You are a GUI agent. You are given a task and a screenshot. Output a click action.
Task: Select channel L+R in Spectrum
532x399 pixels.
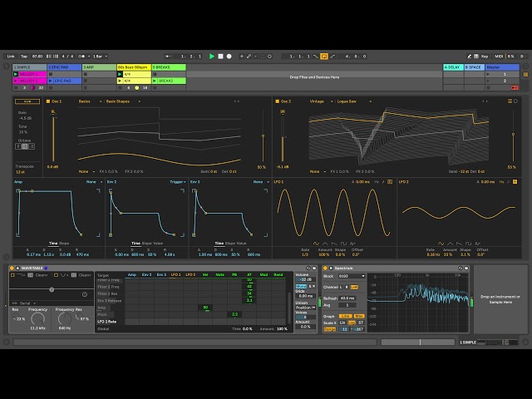click(x=354, y=287)
